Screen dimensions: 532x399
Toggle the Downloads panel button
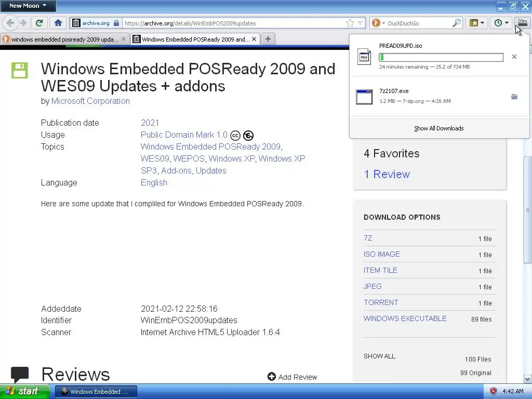tap(523, 23)
